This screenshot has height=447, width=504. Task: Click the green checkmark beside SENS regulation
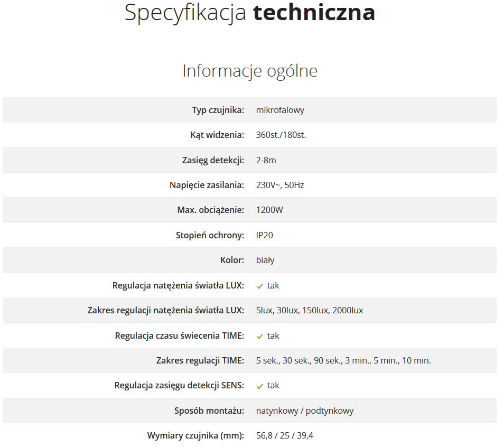click(260, 386)
